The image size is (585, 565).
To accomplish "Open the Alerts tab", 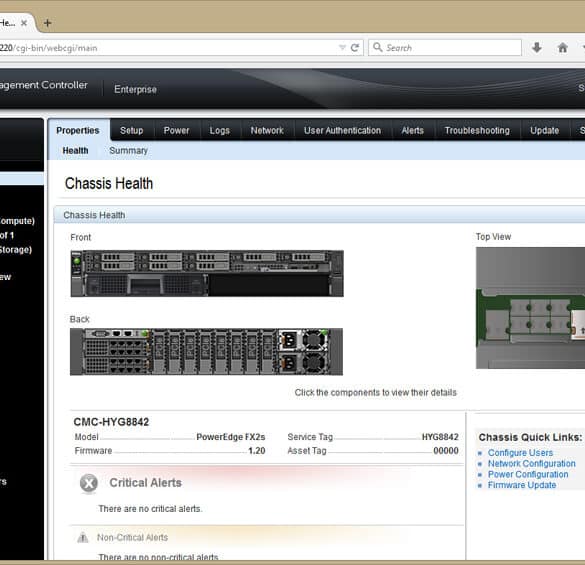I will pyautogui.click(x=413, y=130).
